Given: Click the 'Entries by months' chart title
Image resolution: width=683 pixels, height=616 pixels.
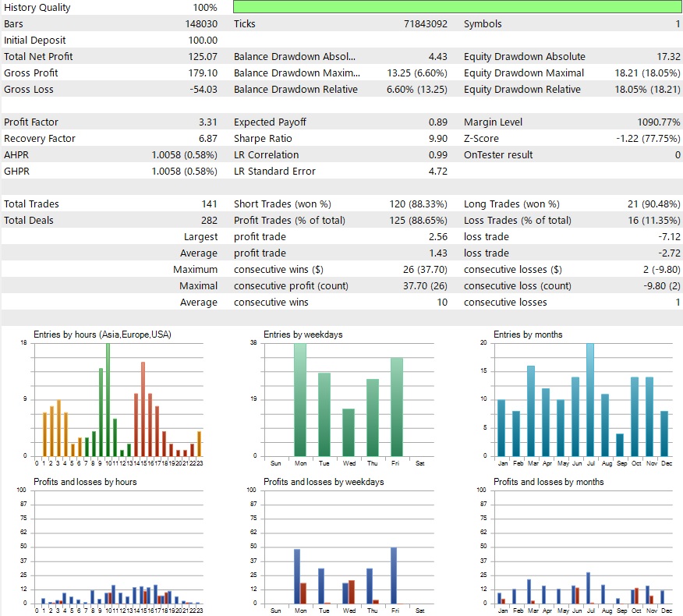Looking at the screenshot, I should tap(528, 335).
